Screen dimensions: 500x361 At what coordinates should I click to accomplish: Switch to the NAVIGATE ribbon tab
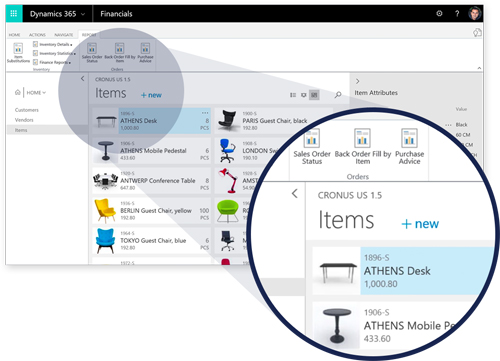coord(63,35)
